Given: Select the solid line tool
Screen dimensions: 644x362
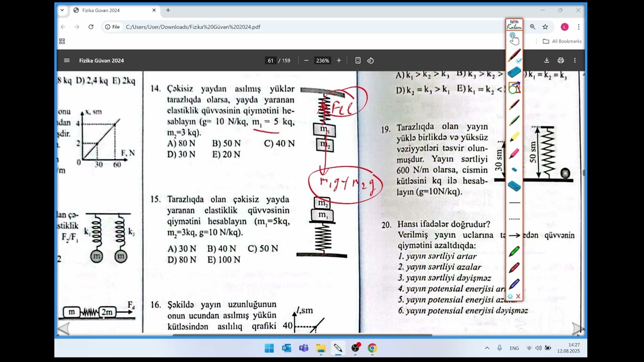Looking at the screenshot, I should 514,203.
